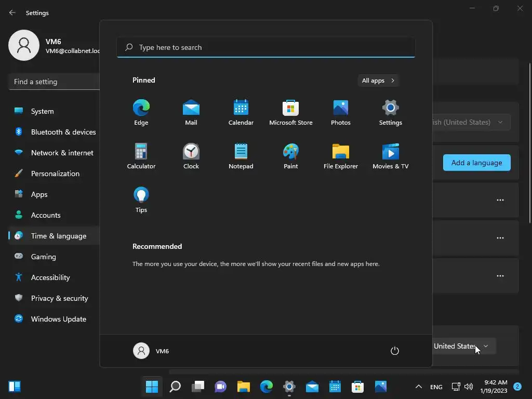The width and height of the screenshot is (532, 399).
Task: Expand display language dropdown (United States)
Action: pos(471,122)
